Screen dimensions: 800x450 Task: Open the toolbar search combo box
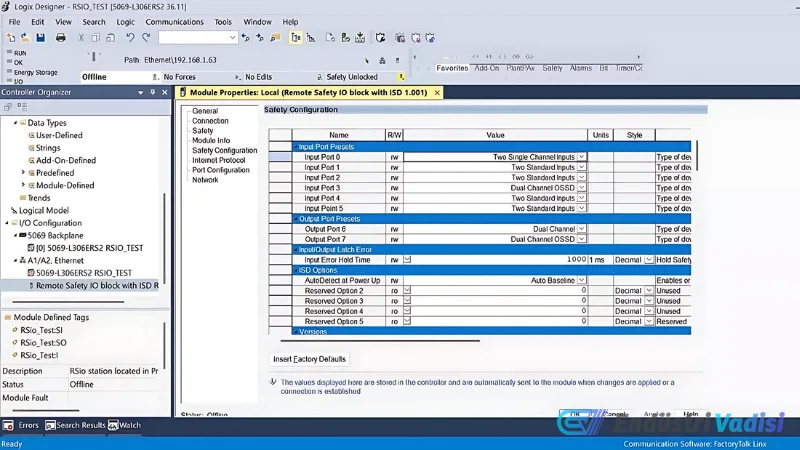[x=232, y=38]
